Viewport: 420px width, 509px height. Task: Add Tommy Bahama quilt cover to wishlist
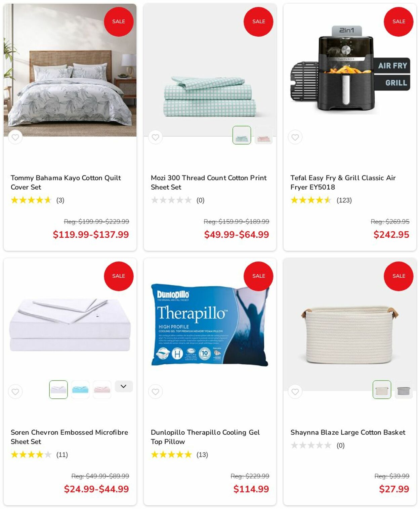coord(15,137)
